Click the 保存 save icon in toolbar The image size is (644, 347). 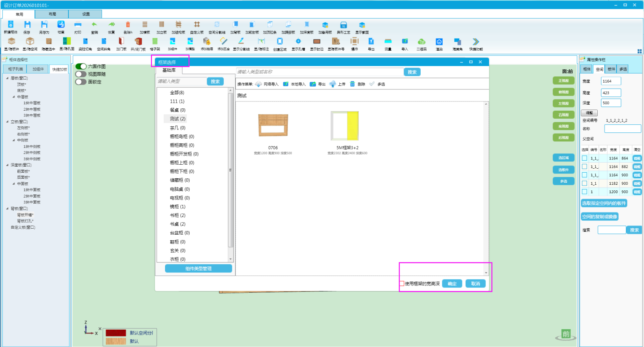(x=27, y=25)
